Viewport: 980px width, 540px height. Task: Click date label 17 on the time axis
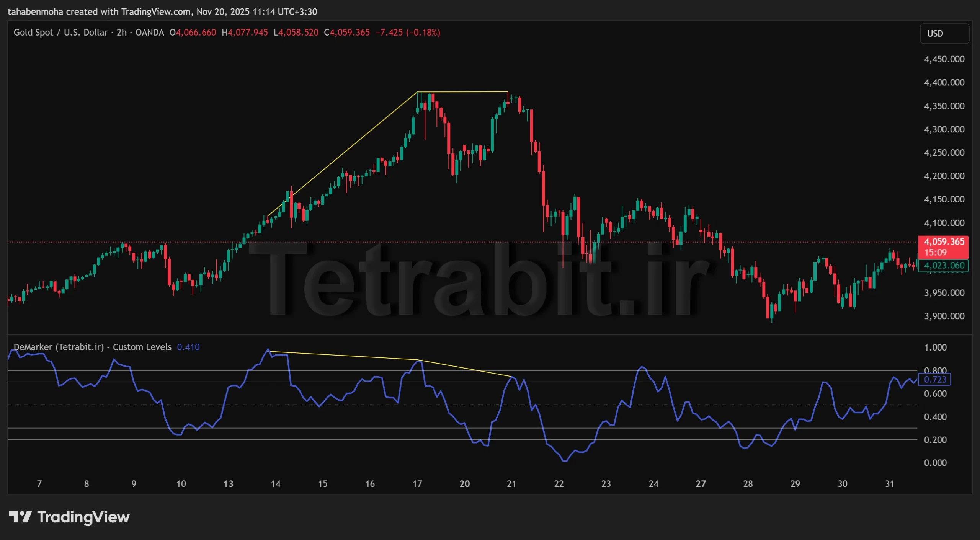[417, 484]
